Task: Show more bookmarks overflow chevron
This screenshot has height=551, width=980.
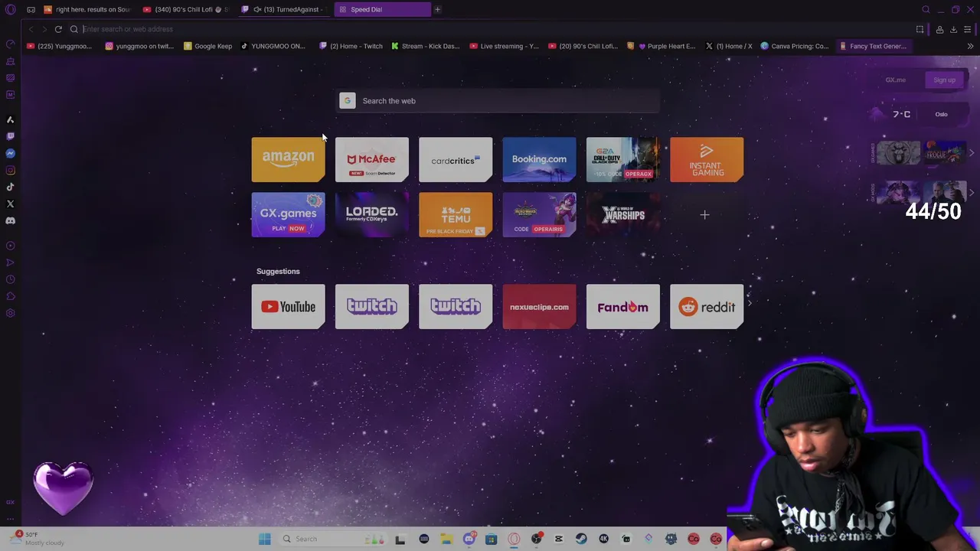Action: click(970, 46)
